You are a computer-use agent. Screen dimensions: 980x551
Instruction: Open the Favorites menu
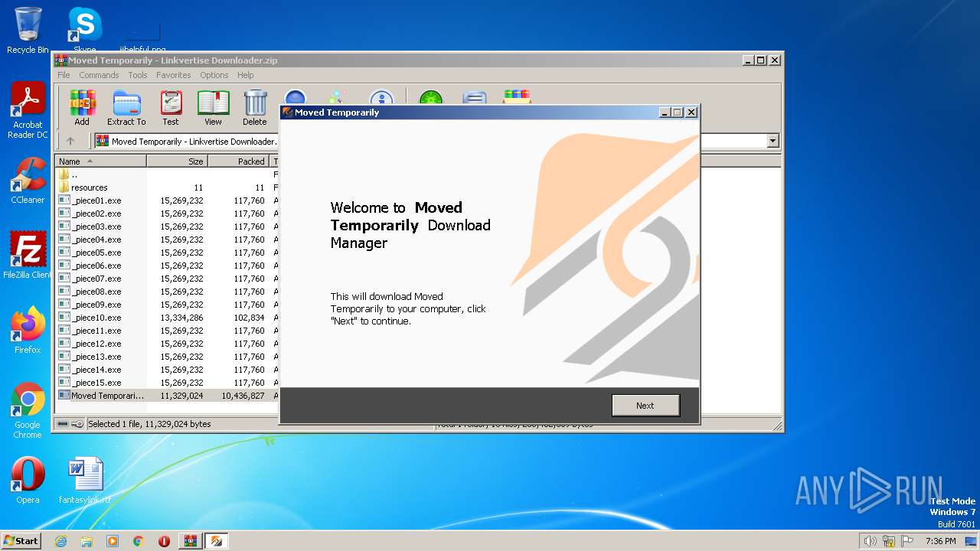tap(174, 75)
